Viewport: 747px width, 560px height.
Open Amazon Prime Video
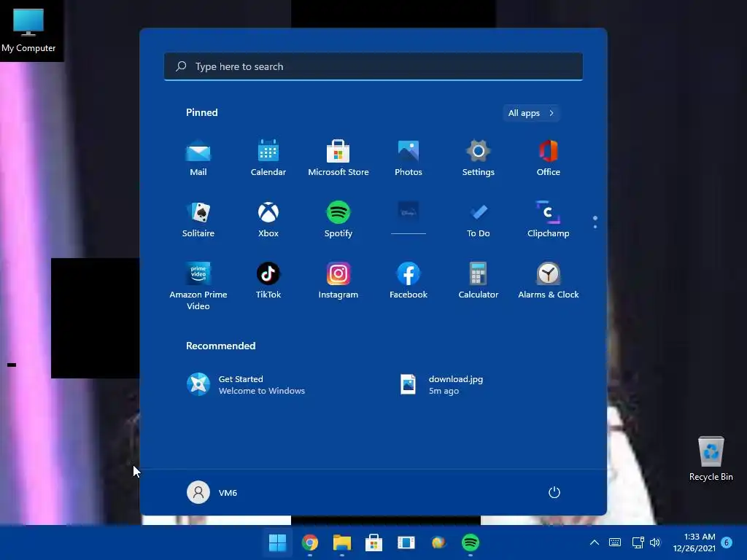coord(198,286)
